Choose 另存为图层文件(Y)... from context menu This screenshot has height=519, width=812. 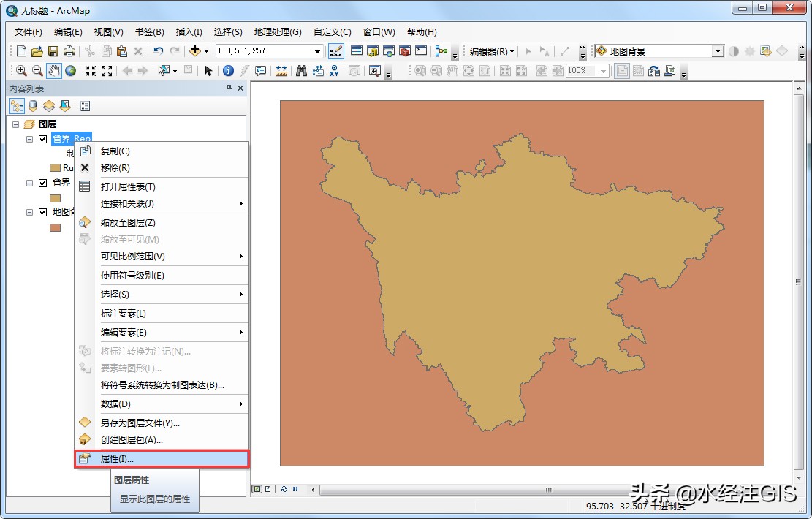tap(162, 423)
